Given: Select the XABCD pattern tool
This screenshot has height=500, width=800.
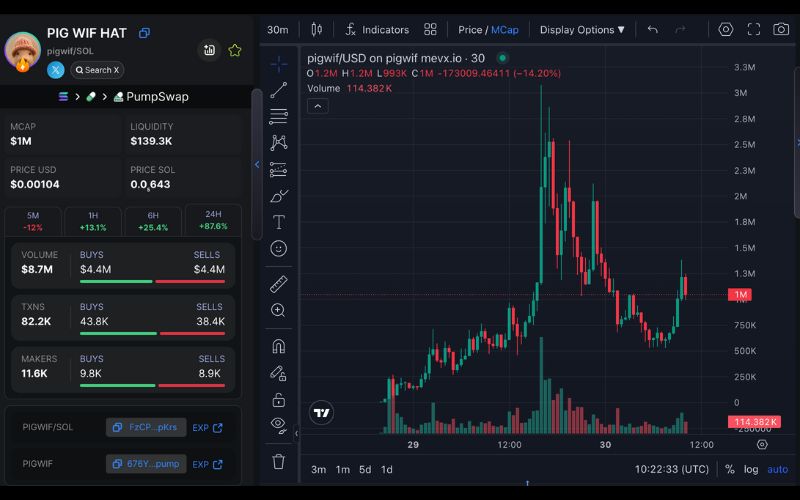Looking at the screenshot, I should [279, 142].
